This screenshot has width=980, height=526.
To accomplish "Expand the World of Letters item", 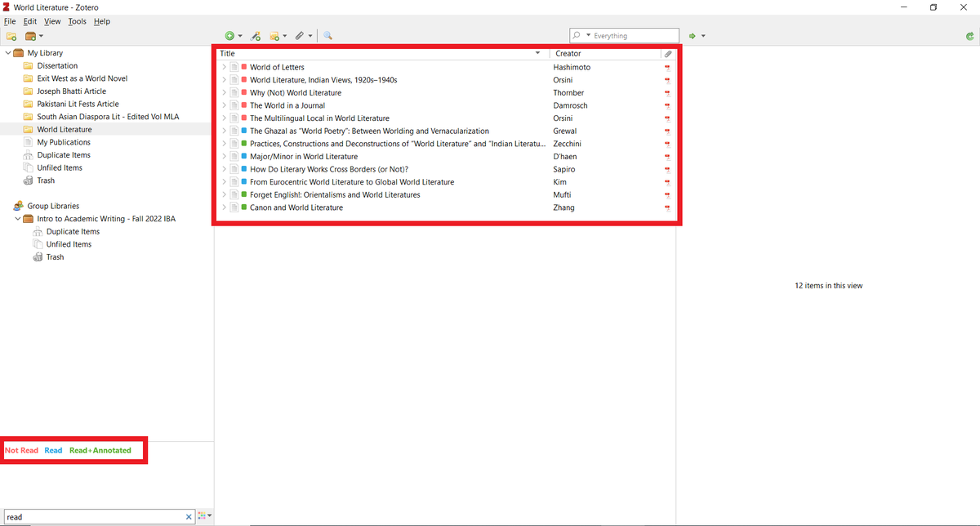I will click(224, 67).
